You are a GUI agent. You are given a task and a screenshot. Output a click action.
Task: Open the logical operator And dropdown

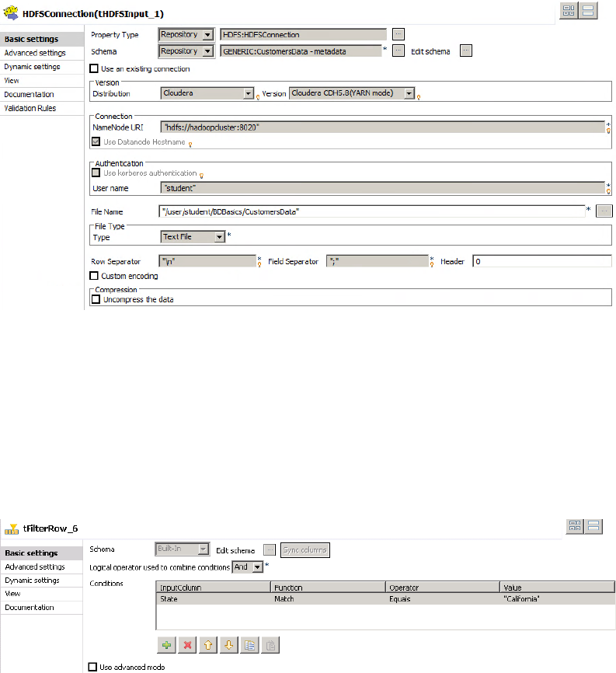(x=247, y=567)
